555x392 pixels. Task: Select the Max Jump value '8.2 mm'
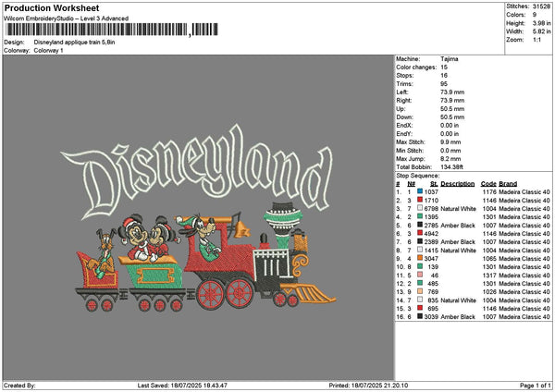(x=450, y=159)
